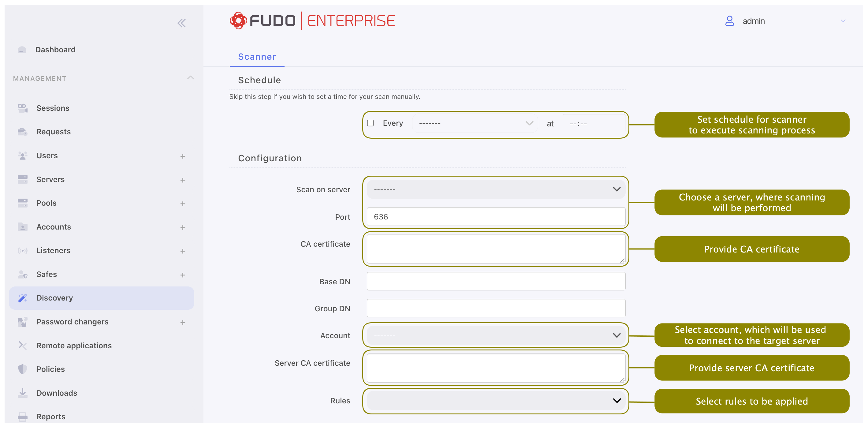Open Remote applications in the sidebar
This screenshot has height=430, width=868.
pyautogui.click(x=74, y=346)
